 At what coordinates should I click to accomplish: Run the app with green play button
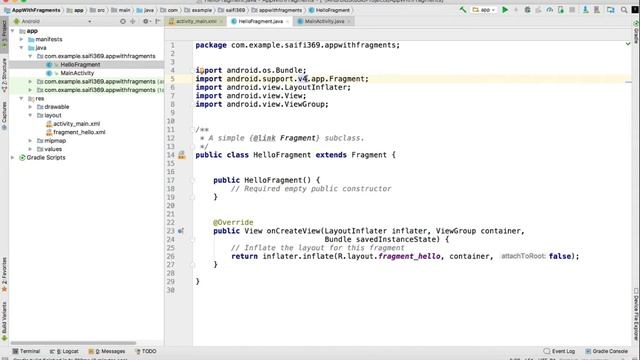[x=505, y=10]
